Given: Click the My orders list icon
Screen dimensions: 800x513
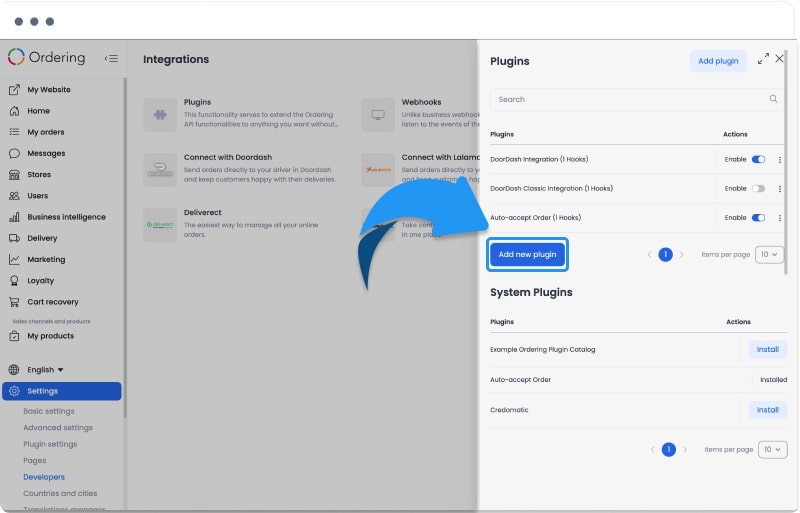Looking at the screenshot, I should [14, 132].
